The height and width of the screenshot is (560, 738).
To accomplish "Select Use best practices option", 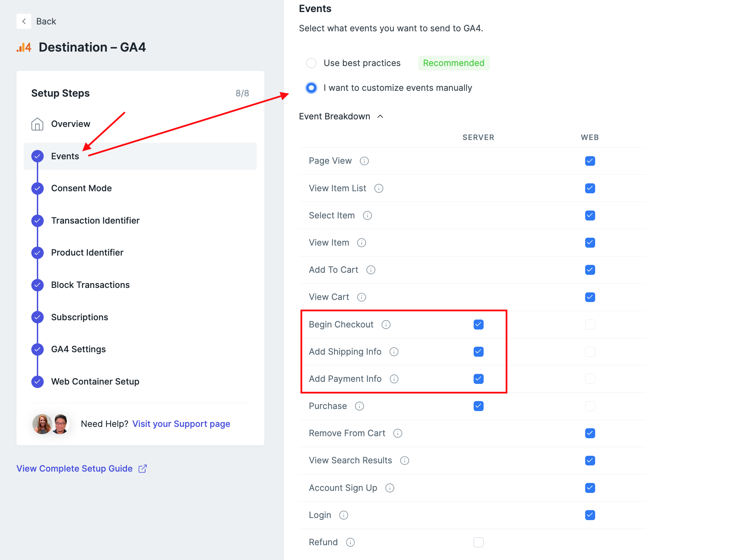I will [312, 63].
